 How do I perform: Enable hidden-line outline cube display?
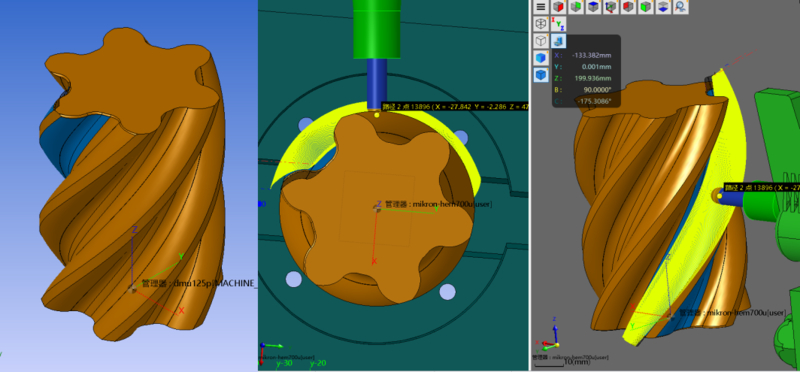click(541, 41)
